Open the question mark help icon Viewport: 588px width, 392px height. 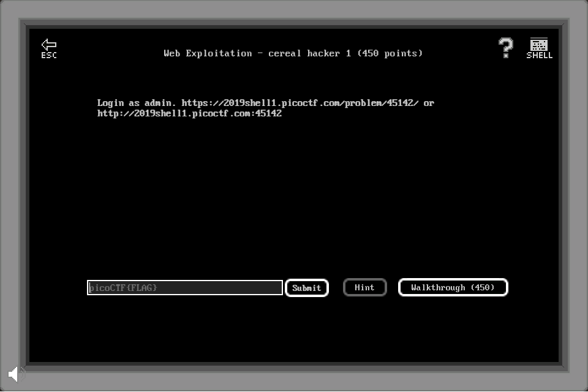click(x=505, y=48)
